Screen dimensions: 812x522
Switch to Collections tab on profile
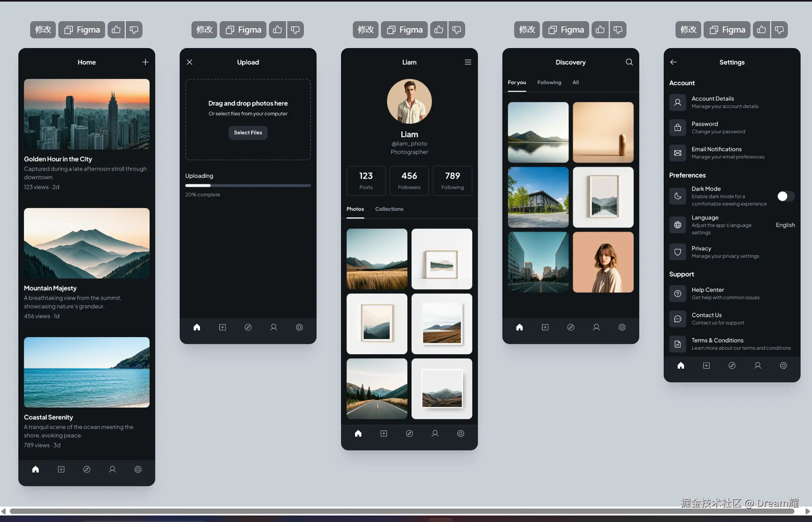[389, 209]
